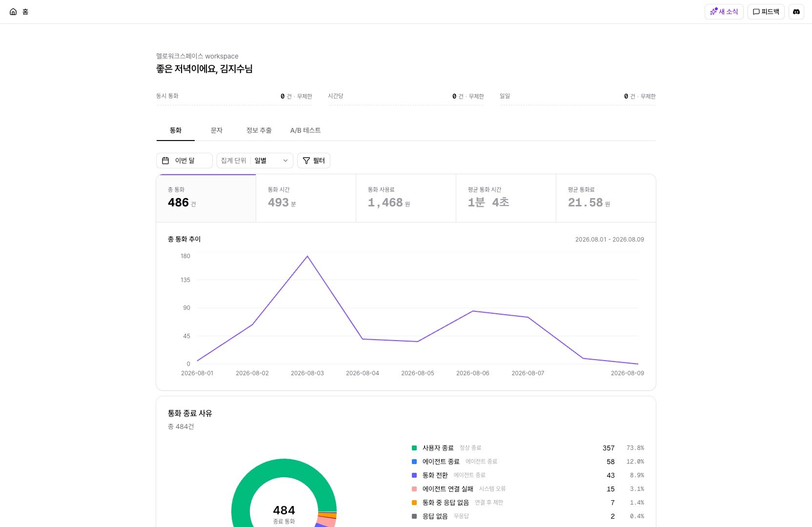Click the 180 y-axis label

point(185,256)
